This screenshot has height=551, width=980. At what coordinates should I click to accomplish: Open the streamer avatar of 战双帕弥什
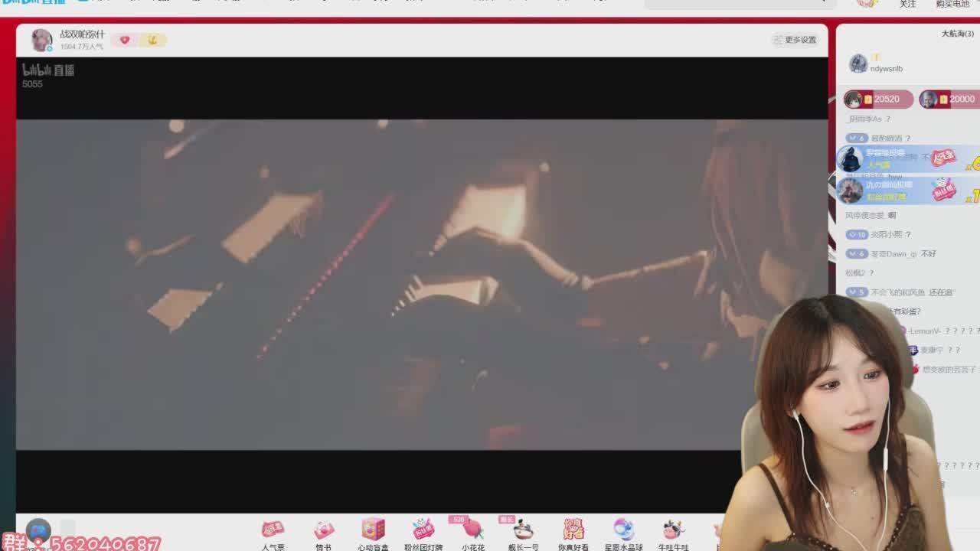tap(41, 40)
